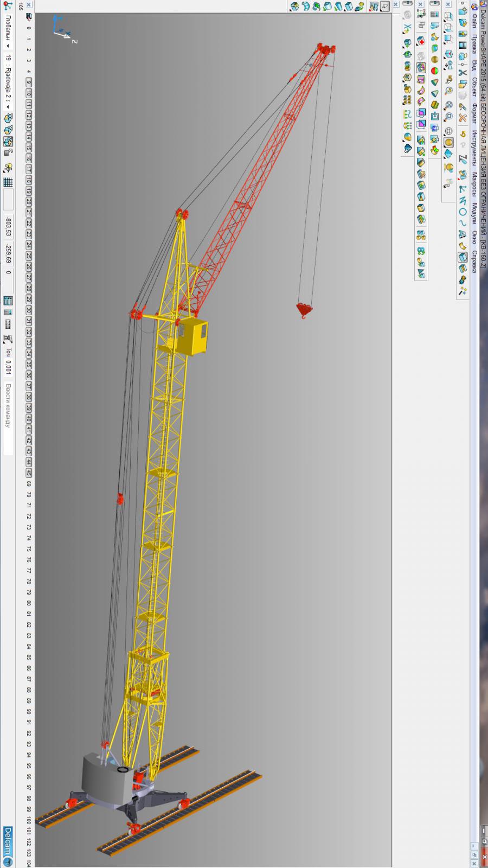Image resolution: width=488 pixels, height=868 pixels.
Task: Open the Cut scissors tool
Action: [463, 72]
